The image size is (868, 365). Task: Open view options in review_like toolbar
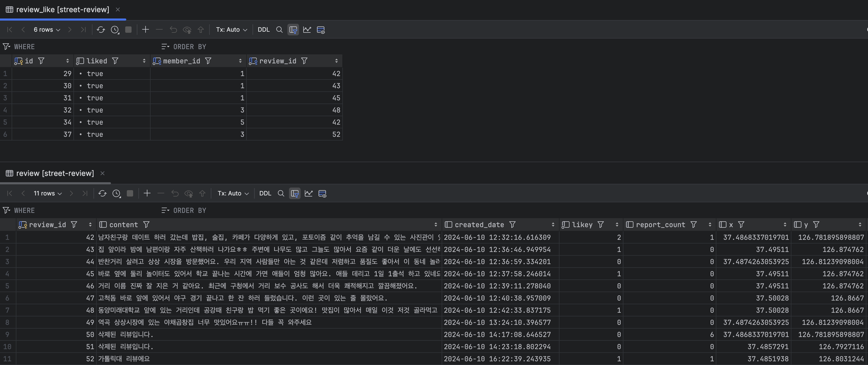click(x=320, y=30)
